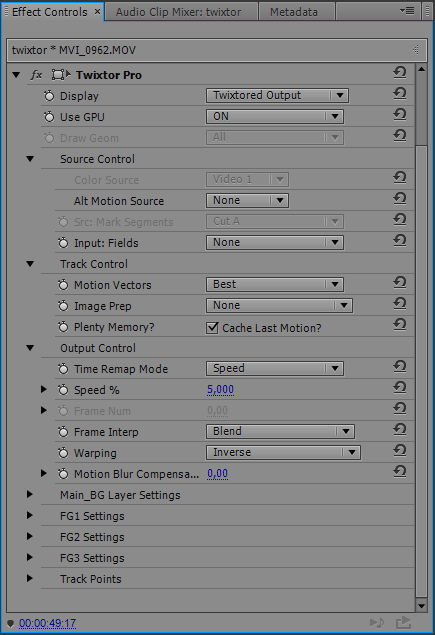
Task: Toggle animation stopwatch for Use GPU
Action: tap(49, 117)
